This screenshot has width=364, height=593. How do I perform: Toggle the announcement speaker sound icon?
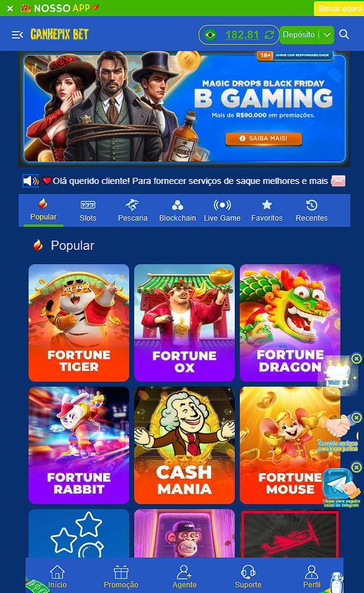[30, 181]
